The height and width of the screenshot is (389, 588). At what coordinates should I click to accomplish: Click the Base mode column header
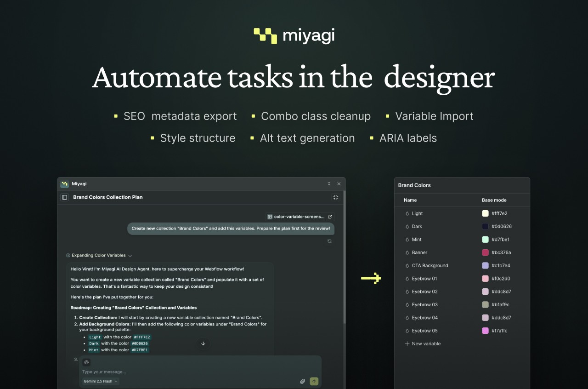[x=494, y=200]
